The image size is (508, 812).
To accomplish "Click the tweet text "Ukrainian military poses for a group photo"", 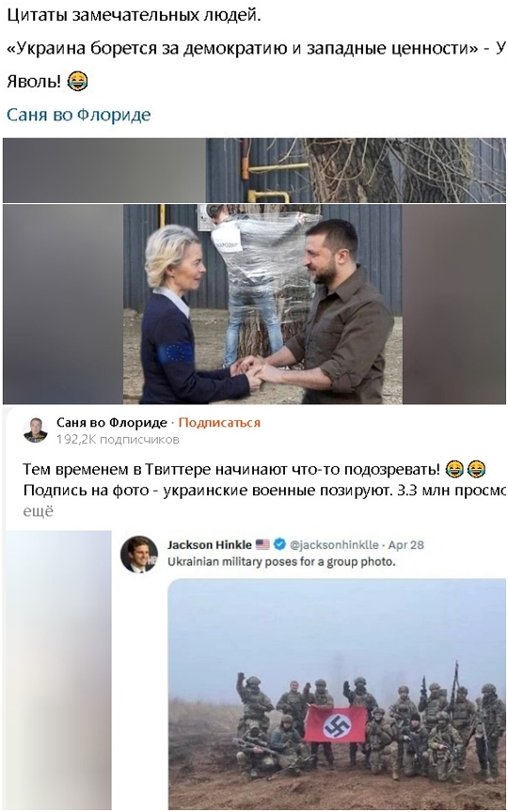I will click(281, 561).
